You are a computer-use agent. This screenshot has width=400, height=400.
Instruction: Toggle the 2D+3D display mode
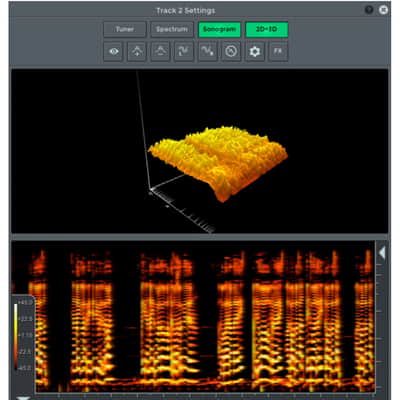pos(266,30)
